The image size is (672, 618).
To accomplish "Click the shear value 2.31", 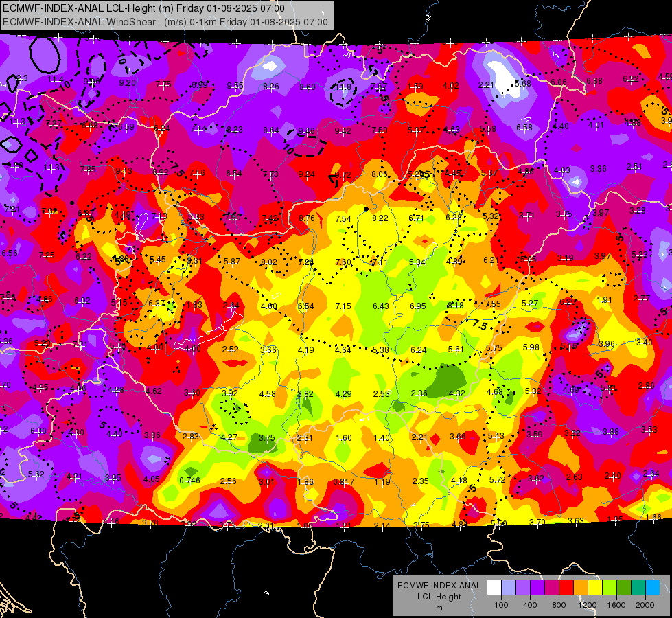I will [x=305, y=438].
